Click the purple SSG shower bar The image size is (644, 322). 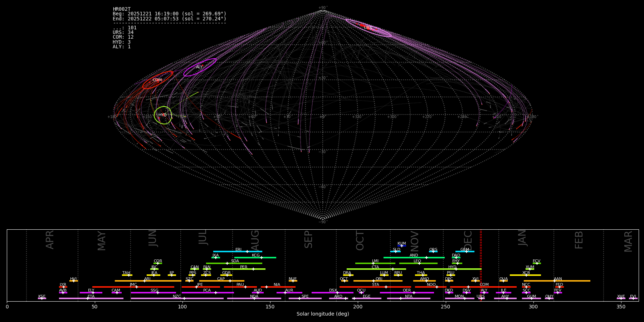click(153, 293)
